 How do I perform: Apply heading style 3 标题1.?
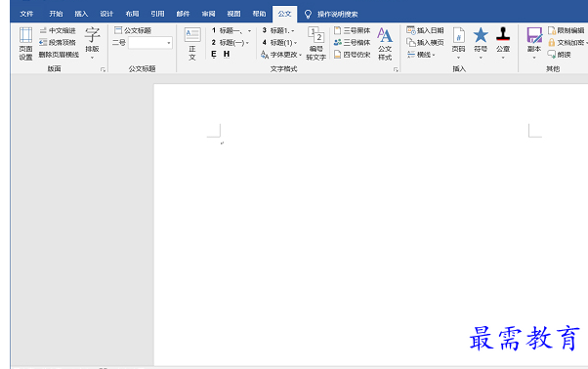275,30
